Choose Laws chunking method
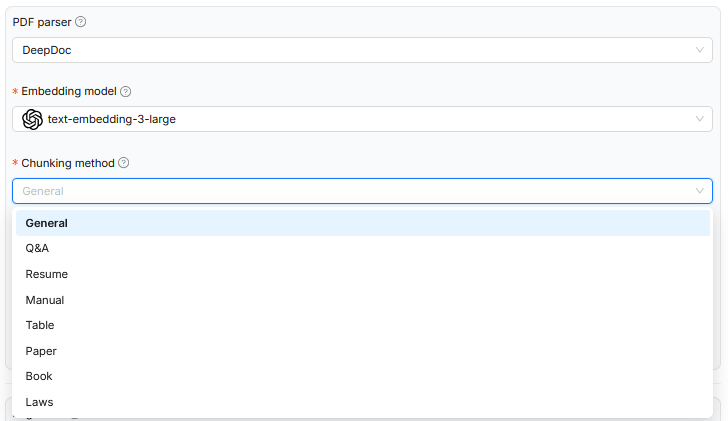The height and width of the screenshot is (421, 728). tap(363, 402)
